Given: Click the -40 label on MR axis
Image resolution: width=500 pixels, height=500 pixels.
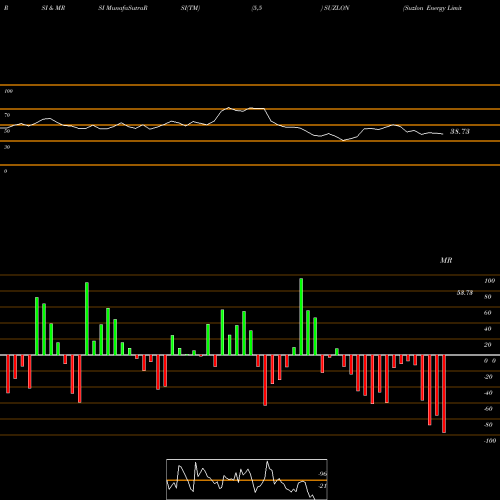Looking at the screenshot, I should [488, 393].
